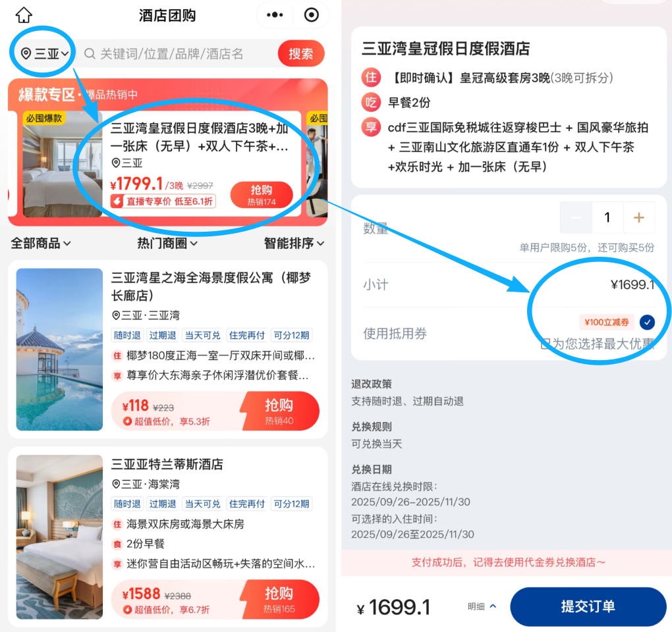Expand the 全部商品 filter
This screenshot has height=632, width=672.
tap(41, 243)
